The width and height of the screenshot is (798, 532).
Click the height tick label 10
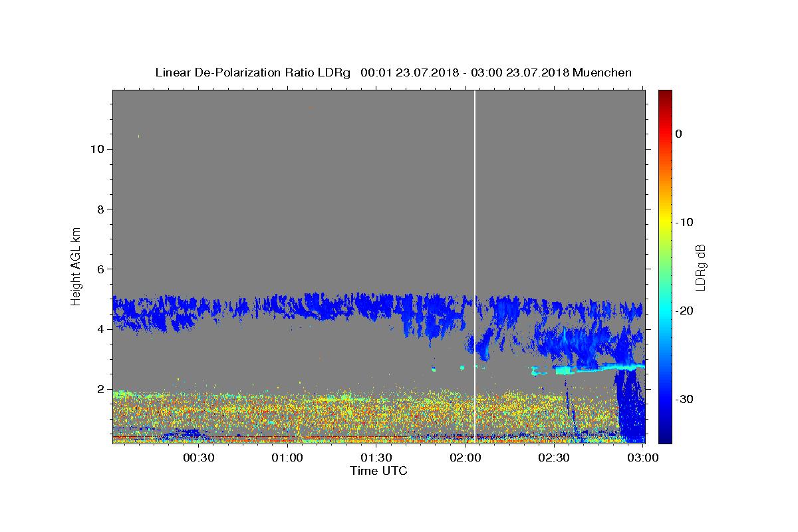pyautogui.click(x=97, y=149)
